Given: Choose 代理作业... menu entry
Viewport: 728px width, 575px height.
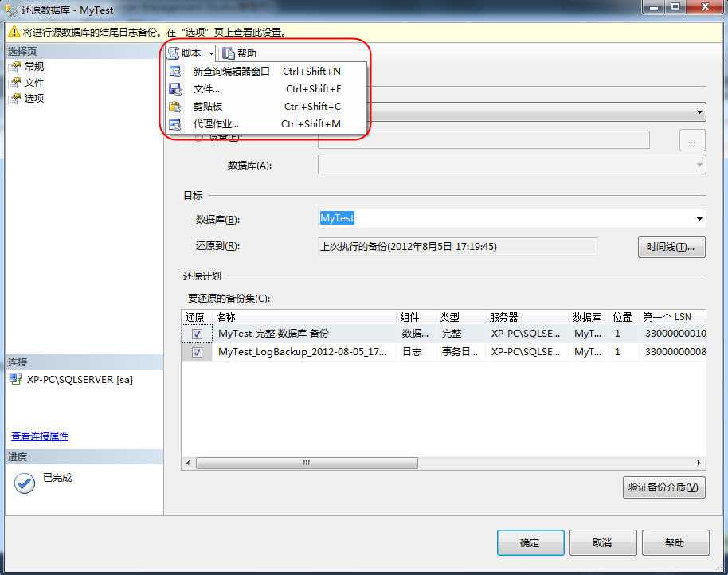Looking at the screenshot, I should coord(267,124).
